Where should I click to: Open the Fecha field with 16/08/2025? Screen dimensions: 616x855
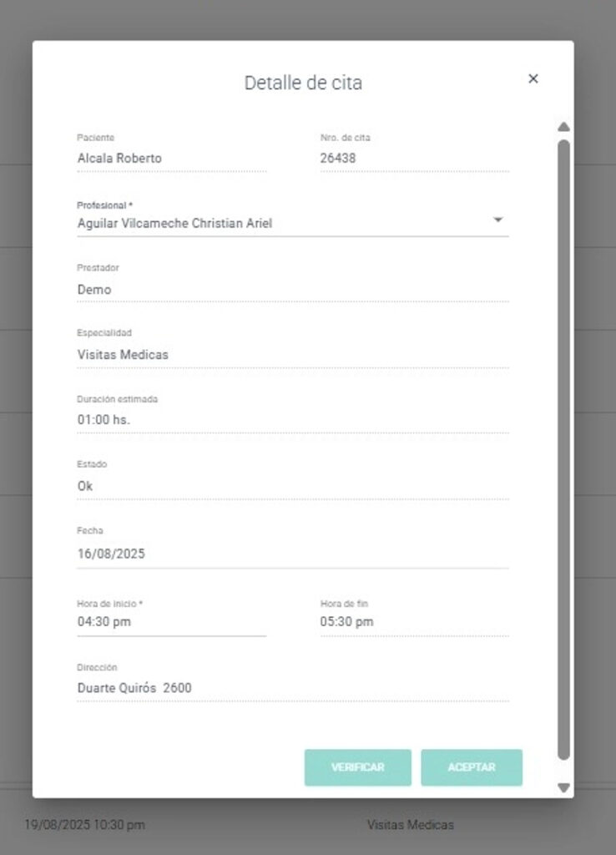point(292,553)
